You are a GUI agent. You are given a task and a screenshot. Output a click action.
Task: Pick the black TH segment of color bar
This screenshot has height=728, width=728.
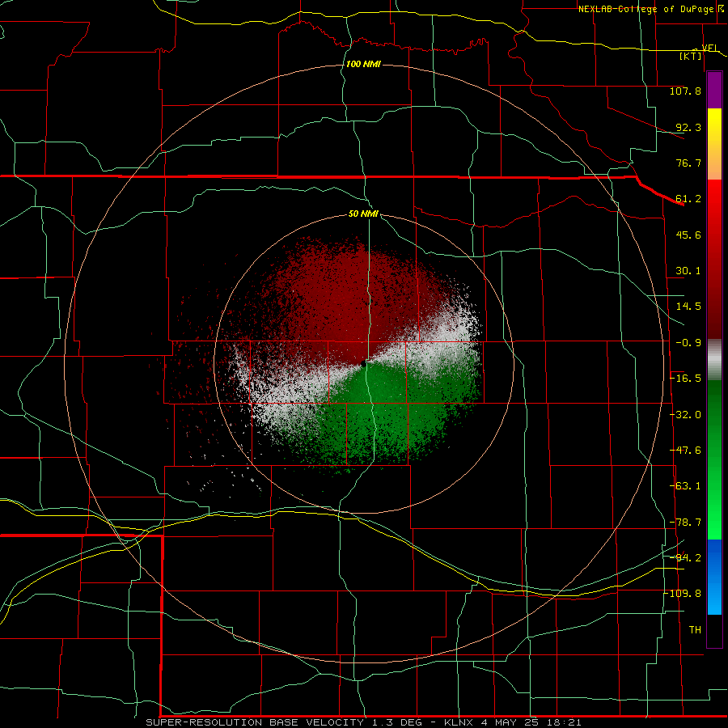(x=714, y=631)
